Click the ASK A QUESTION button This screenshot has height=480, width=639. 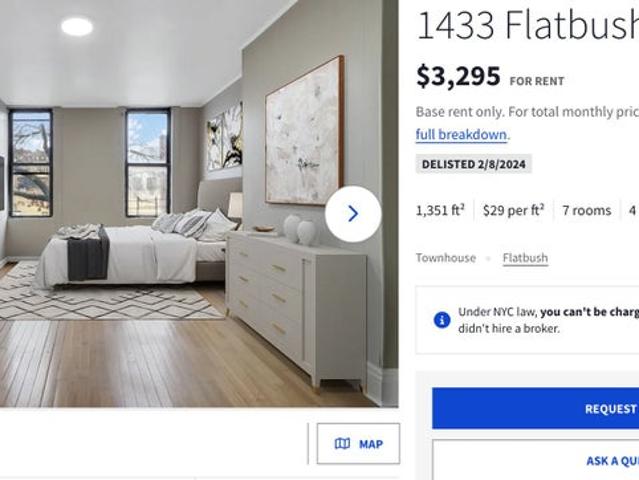535,460
